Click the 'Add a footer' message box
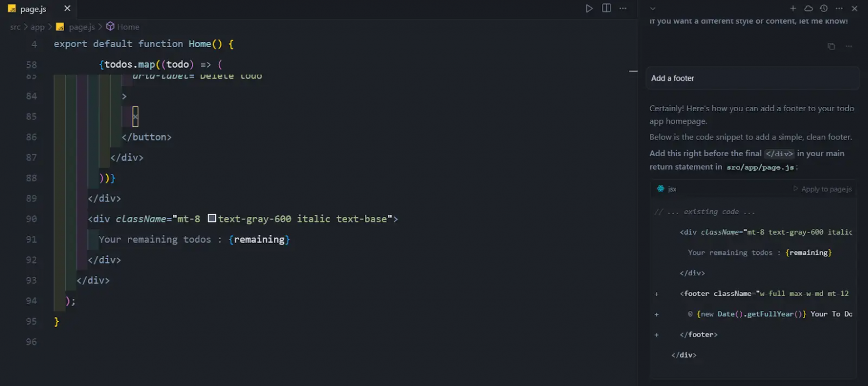This screenshot has height=386, width=868. point(752,78)
